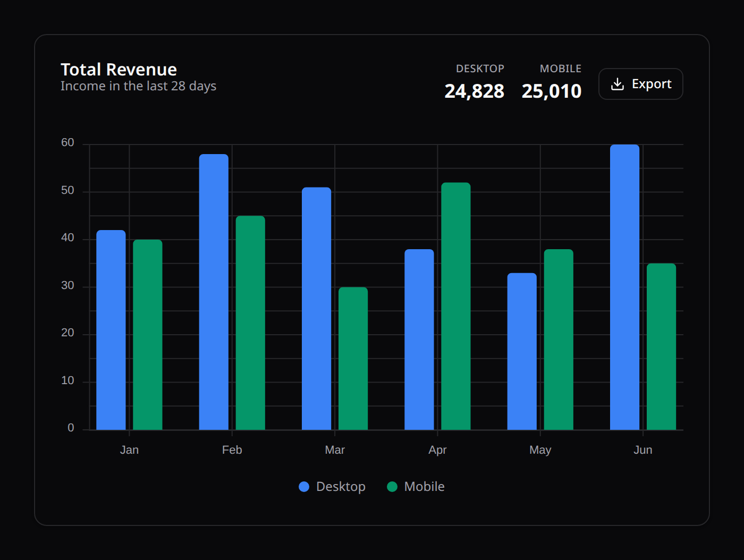This screenshot has width=744, height=560.
Task: Click the Total Revenue heading
Action: 119,70
